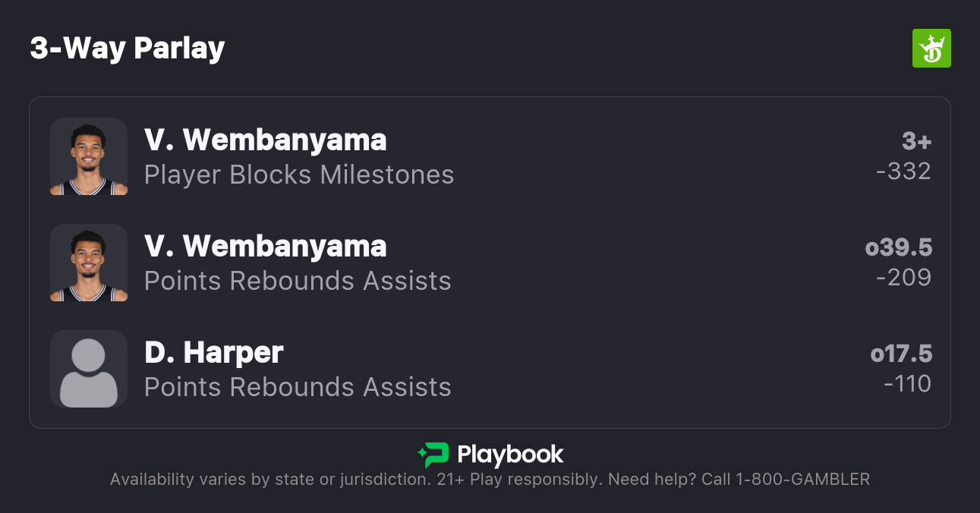Click the -209 odds
The height and width of the screenshot is (513, 980).
coord(903,278)
